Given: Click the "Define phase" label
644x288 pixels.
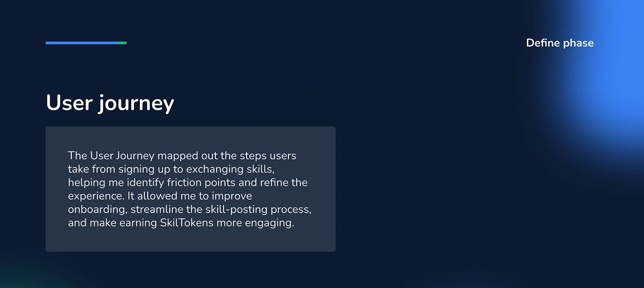Looking at the screenshot, I should [559, 43].
